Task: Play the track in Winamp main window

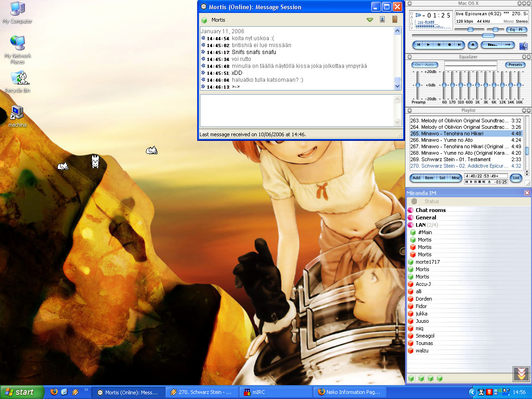Action: (x=428, y=44)
